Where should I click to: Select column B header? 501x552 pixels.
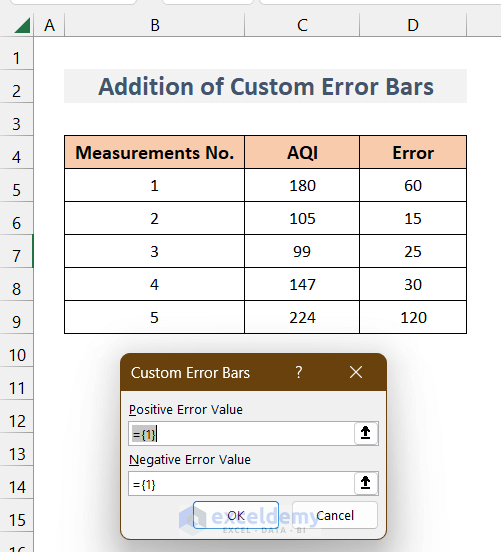tap(155, 25)
